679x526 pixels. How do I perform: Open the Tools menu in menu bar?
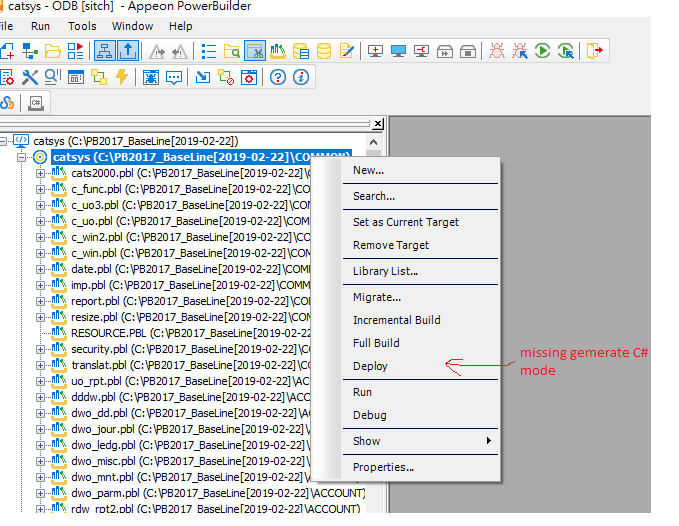82,26
